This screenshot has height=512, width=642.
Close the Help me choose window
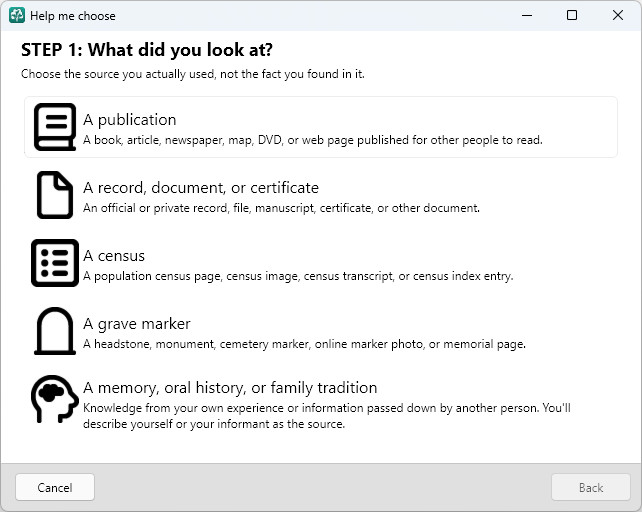pyautogui.click(x=618, y=16)
